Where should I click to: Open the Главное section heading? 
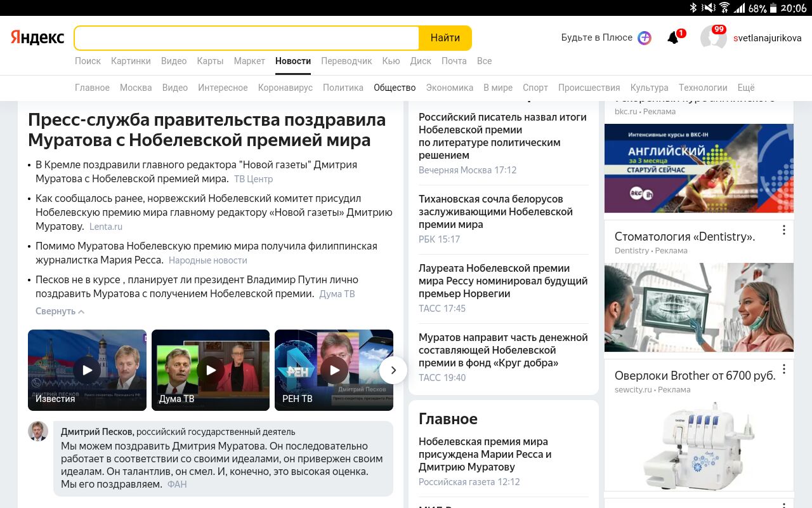448,419
